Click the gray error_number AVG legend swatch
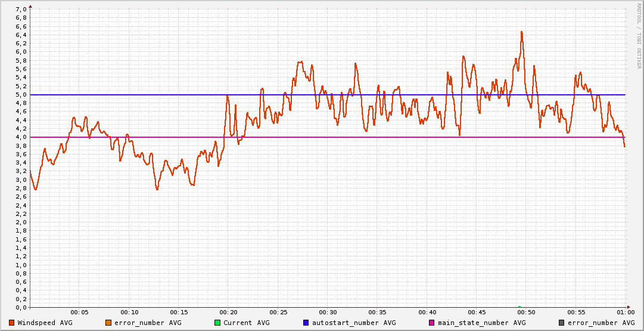The image size is (644, 331). (x=562, y=323)
